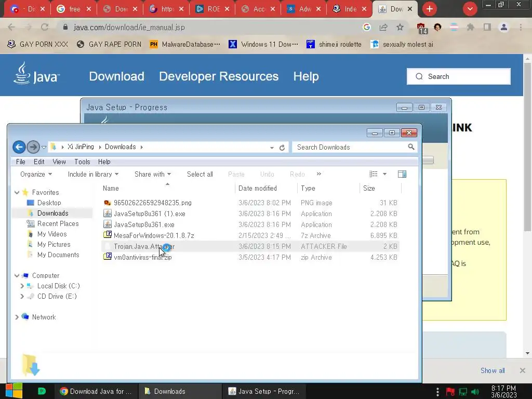Select My Pictures in navigation pane
Screen dimensions: 532x399
[54, 244]
